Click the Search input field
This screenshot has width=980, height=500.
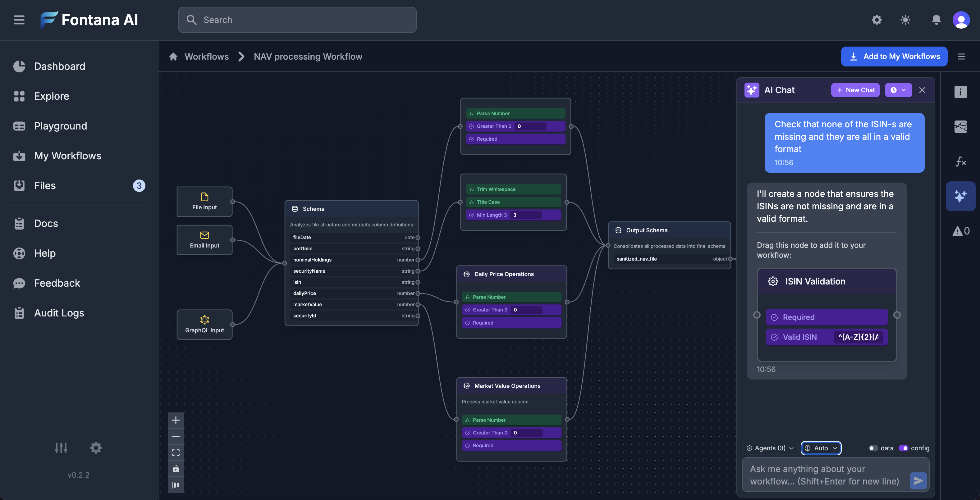point(297,20)
